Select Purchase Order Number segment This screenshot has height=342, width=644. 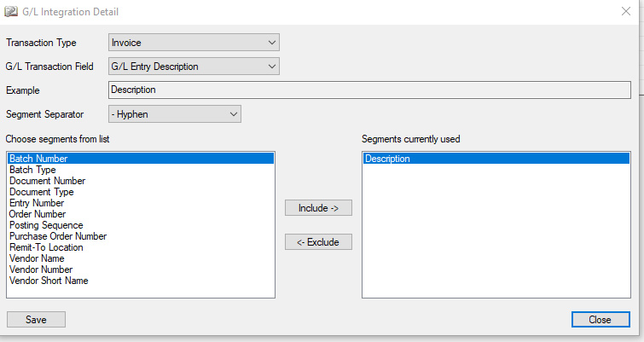(58, 236)
